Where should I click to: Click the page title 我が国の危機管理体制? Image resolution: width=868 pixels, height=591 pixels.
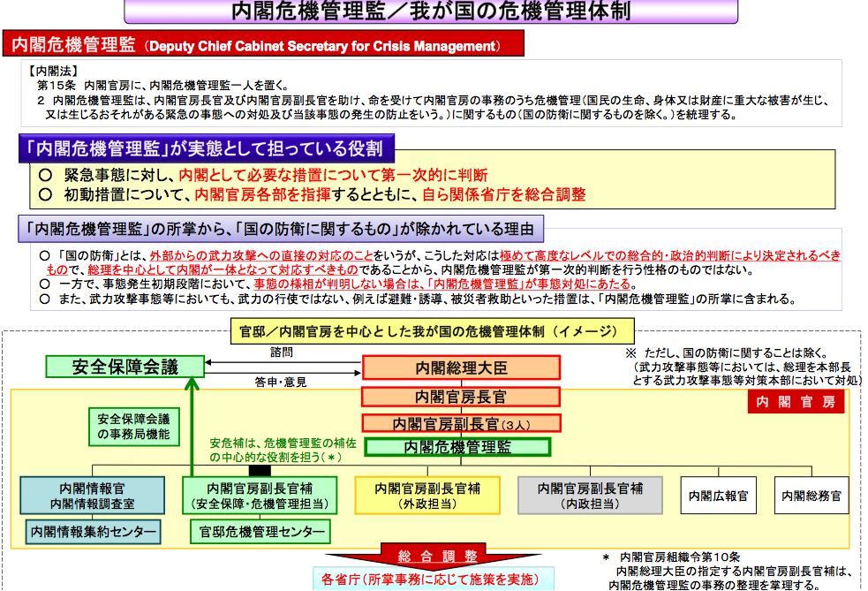pyautogui.click(x=432, y=11)
